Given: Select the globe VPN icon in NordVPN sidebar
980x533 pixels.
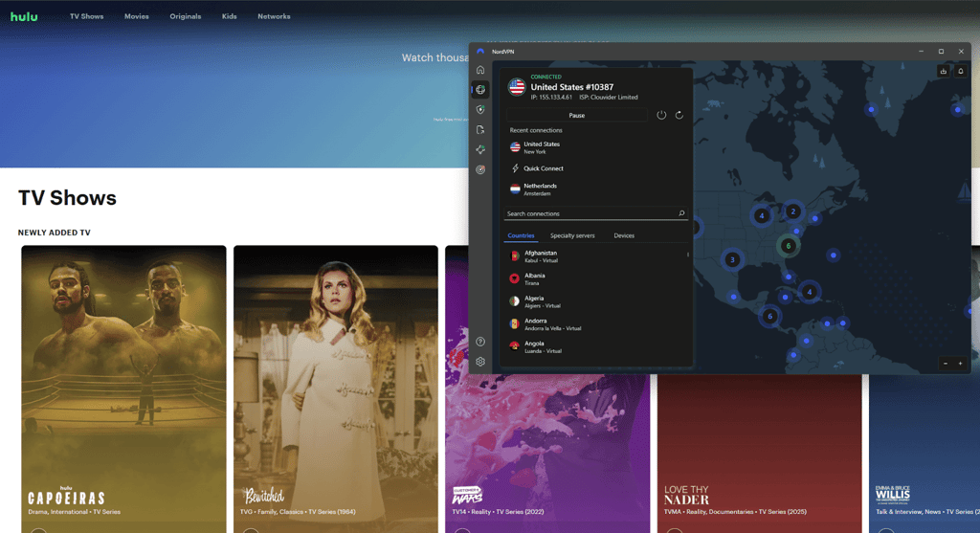Looking at the screenshot, I should coord(480,90).
